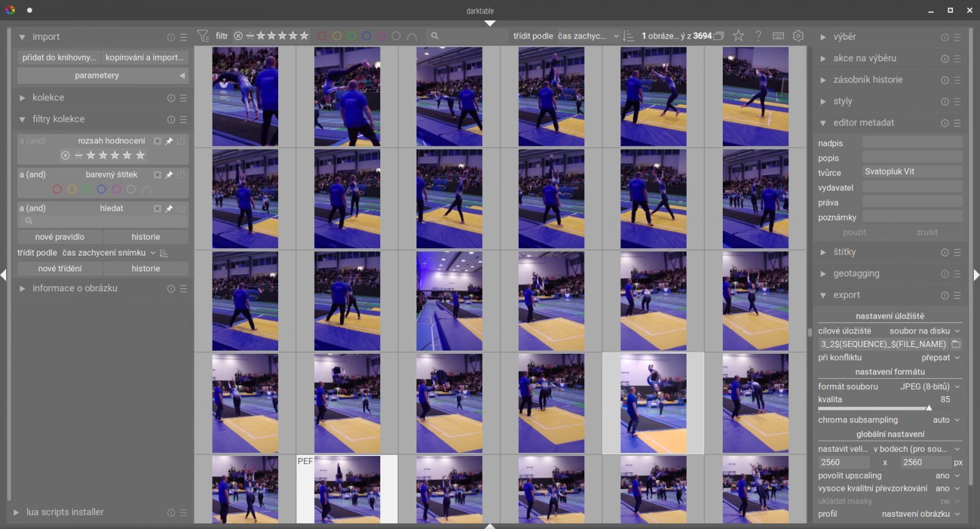
Task: Open the import panel presets menu
Action: [183, 37]
